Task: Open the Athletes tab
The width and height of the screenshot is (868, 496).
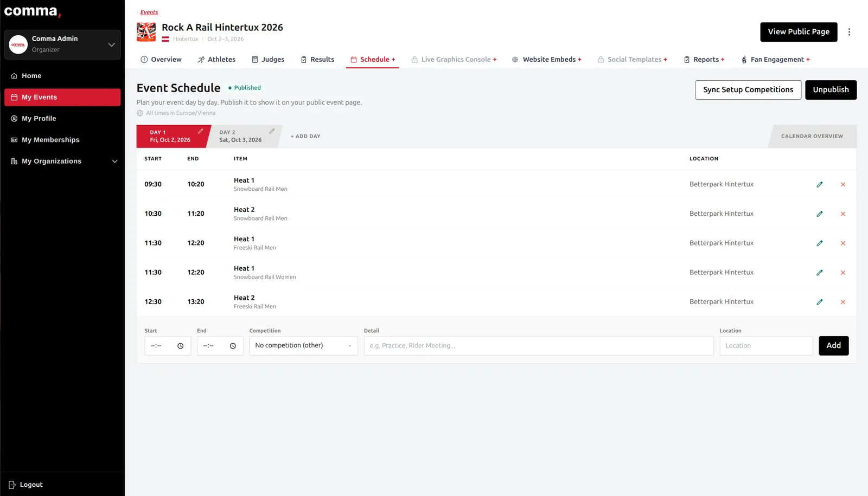Action: click(x=216, y=60)
